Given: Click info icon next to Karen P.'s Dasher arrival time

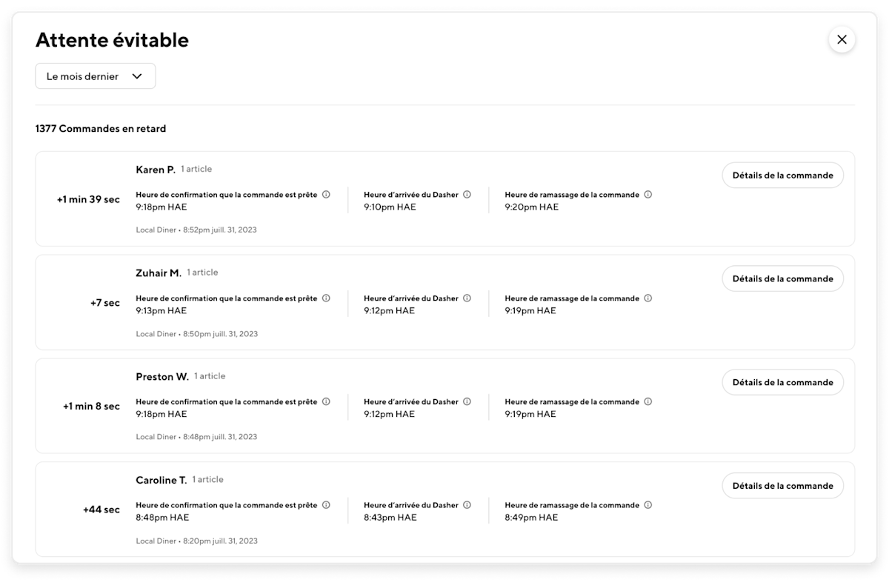Looking at the screenshot, I should [x=467, y=195].
